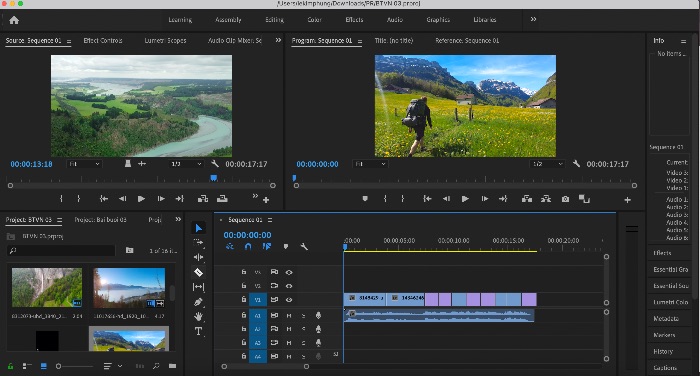This screenshot has width=700, height=376.
Task: Open Essential Graphics panel
Action: point(670,270)
